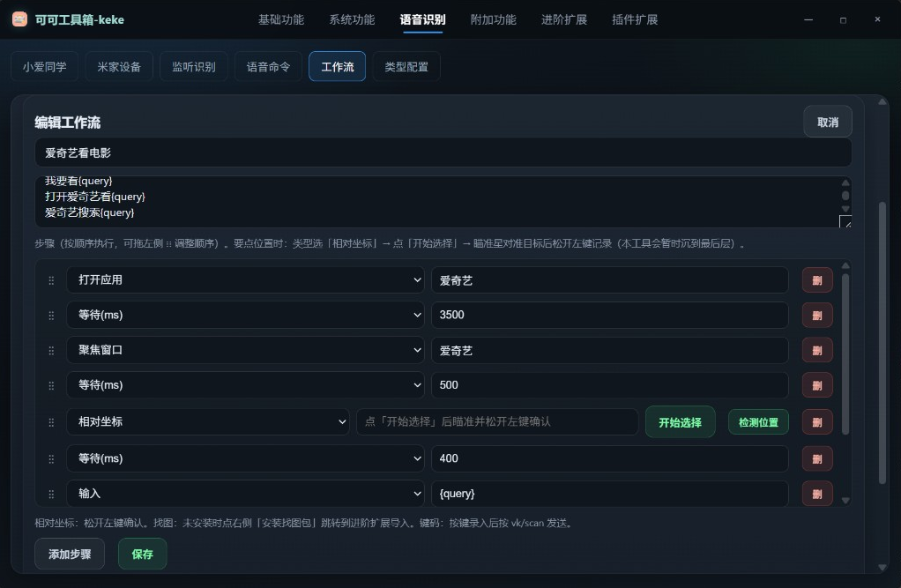The height and width of the screenshot is (588, 901).
Task: Click drag handle of 相对坐标 row
Action: point(51,422)
